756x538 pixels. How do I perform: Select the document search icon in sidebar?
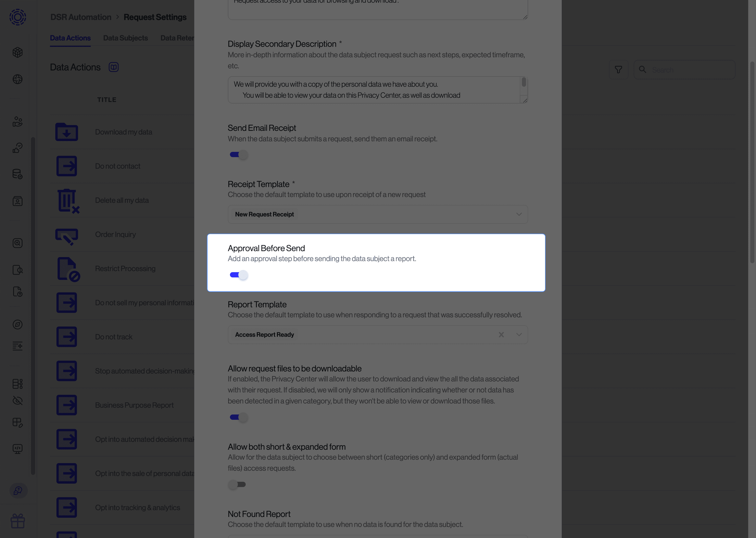[x=17, y=270]
